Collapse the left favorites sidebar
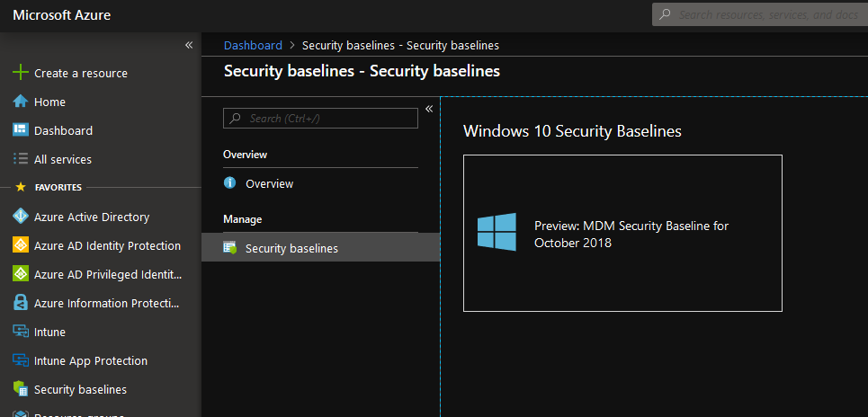This screenshot has height=417, width=868. [189, 45]
